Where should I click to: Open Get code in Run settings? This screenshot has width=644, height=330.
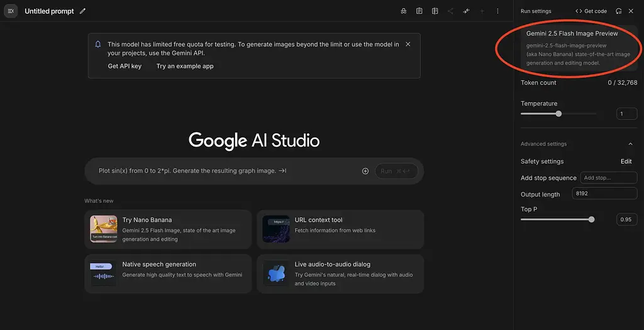pyautogui.click(x=591, y=11)
